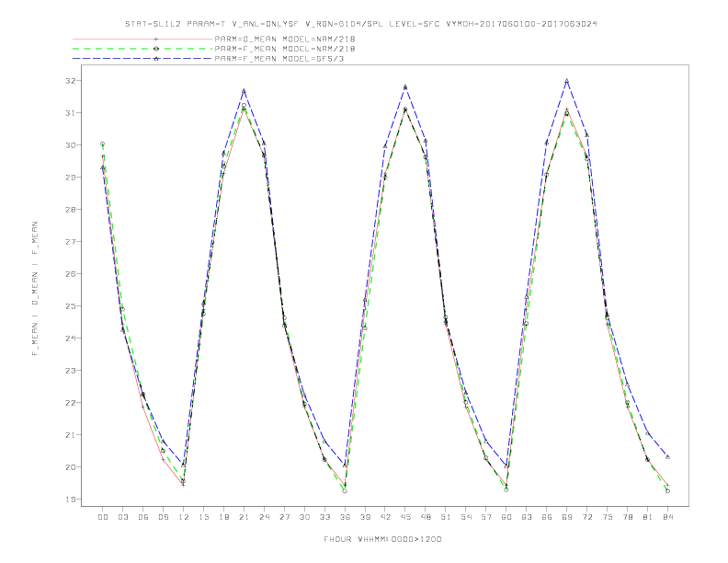Viewport: 728px width, 563px height.
Task: Click x-axis forecast hour 15
Action: [x=203, y=517]
